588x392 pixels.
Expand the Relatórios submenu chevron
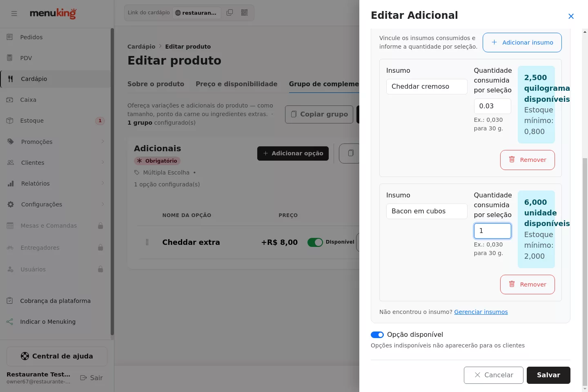coord(103,183)
